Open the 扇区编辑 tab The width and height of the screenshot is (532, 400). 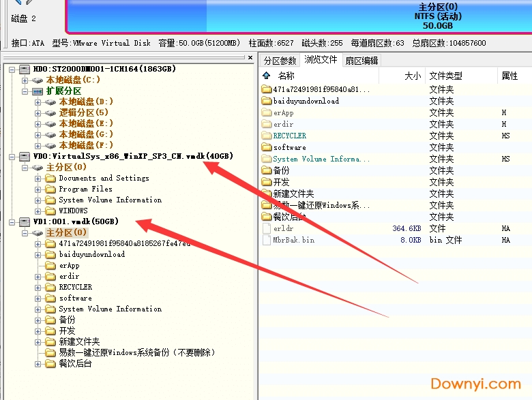361,60
